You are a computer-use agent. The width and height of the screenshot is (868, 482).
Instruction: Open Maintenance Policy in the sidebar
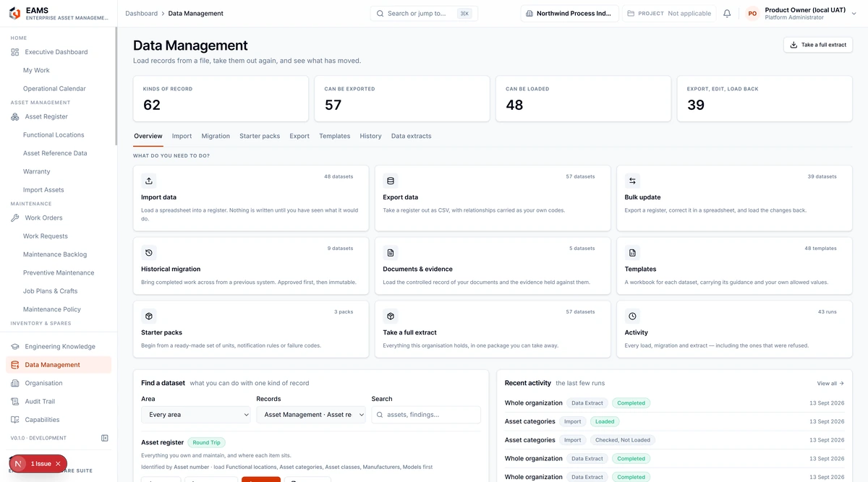(x=52, y=309)
